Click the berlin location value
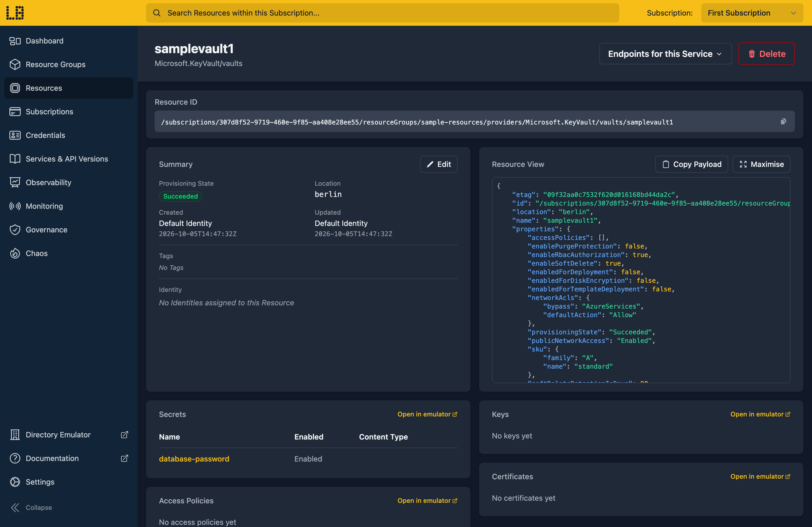Screen dimensions: 812x527 point(328,194)
